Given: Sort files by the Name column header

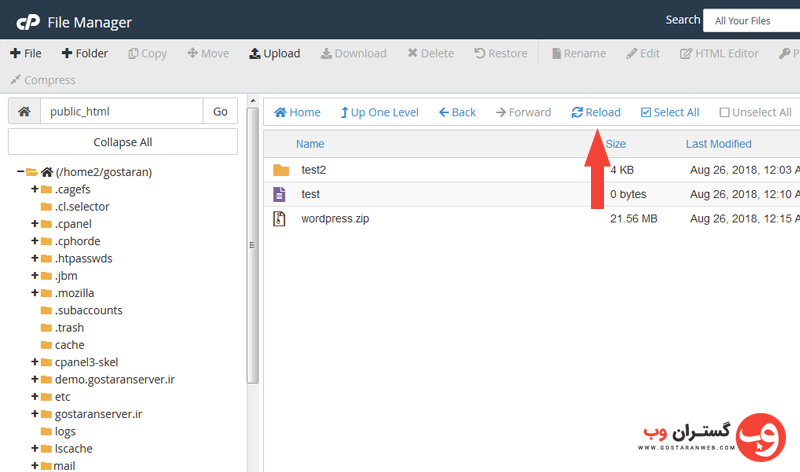Looking at the screenshot, I should (x=310, y=144).
